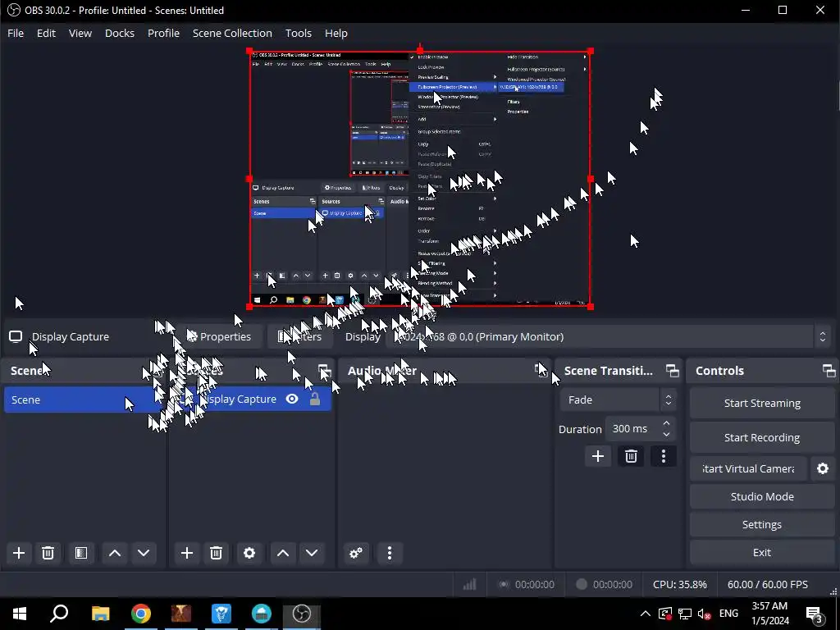Move scene down with the arrow
Image resolution: width=840 pixels, height=630 pixels.
(x=144, y=553)
